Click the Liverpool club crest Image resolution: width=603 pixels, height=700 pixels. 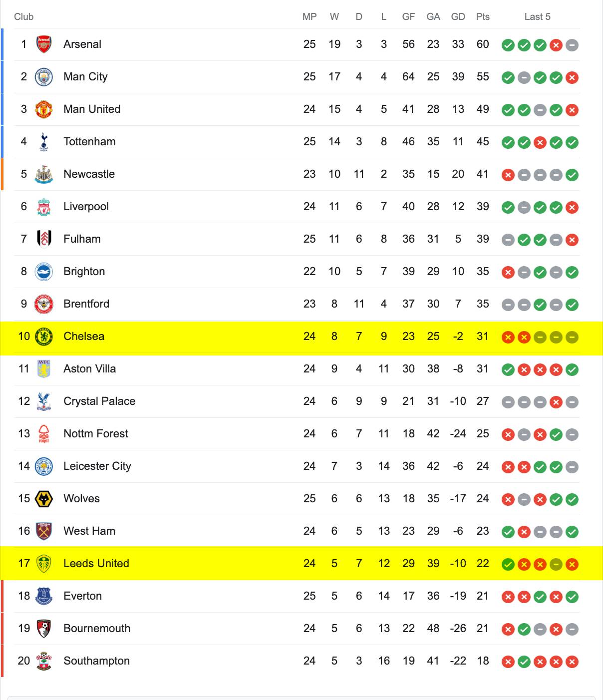[44, 207]
